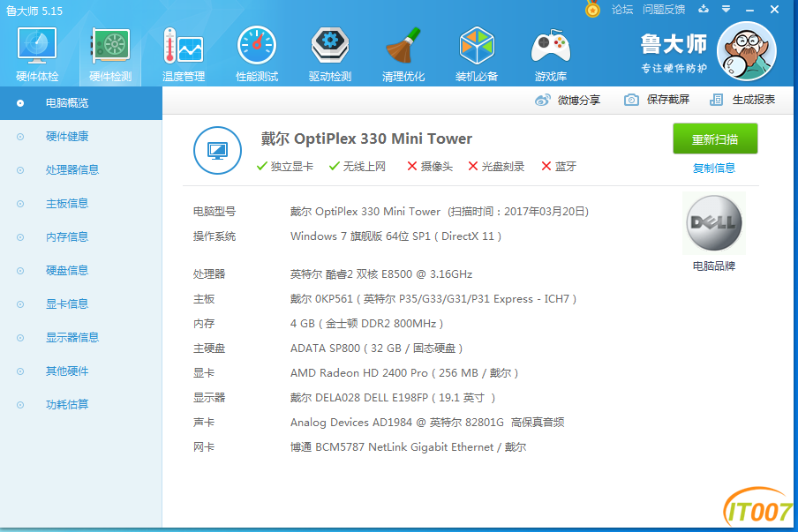Launch 性能测试 performance test gauge icon
This screenshot has width=798, height=532.
click(x=257, y=46)
